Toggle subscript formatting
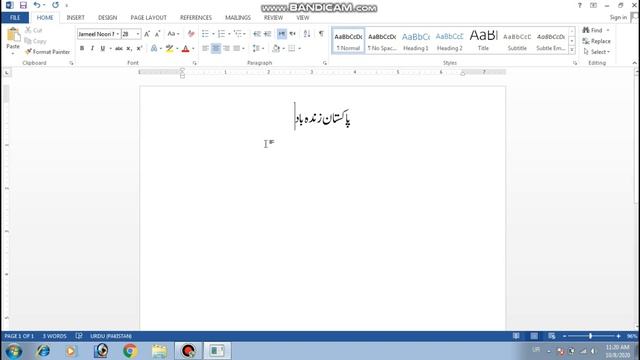The width and height of the screenshot is (640, 360). [x=129, y=49]
